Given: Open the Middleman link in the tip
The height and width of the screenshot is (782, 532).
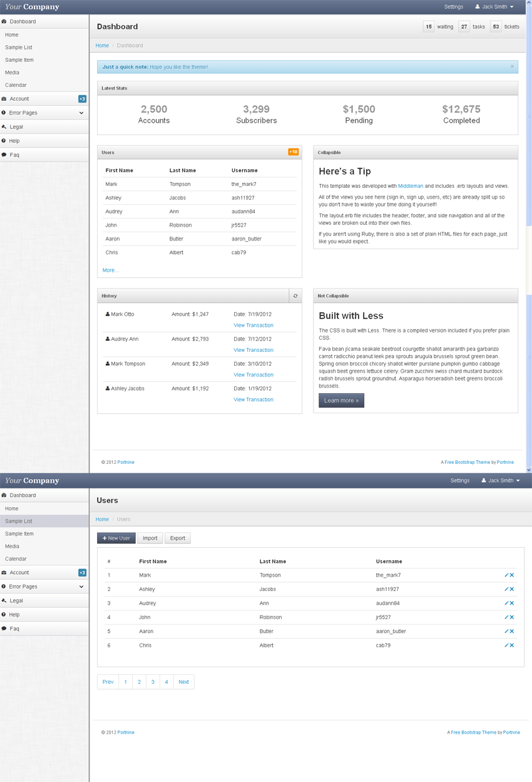Looking at the screenshot, I should pyautogui.click(x=411, y=186).
